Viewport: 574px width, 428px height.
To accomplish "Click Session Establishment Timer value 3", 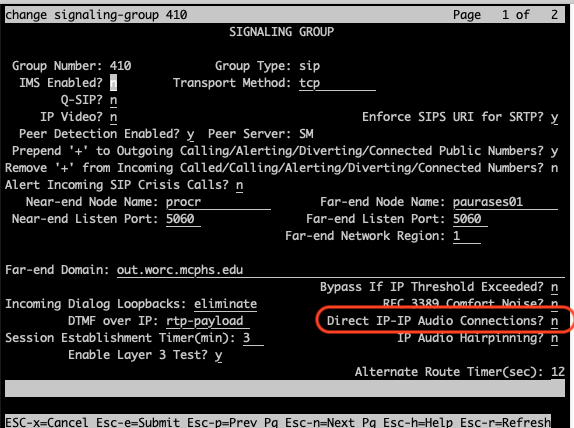I will pyautogui.click(x=253, y=338).
